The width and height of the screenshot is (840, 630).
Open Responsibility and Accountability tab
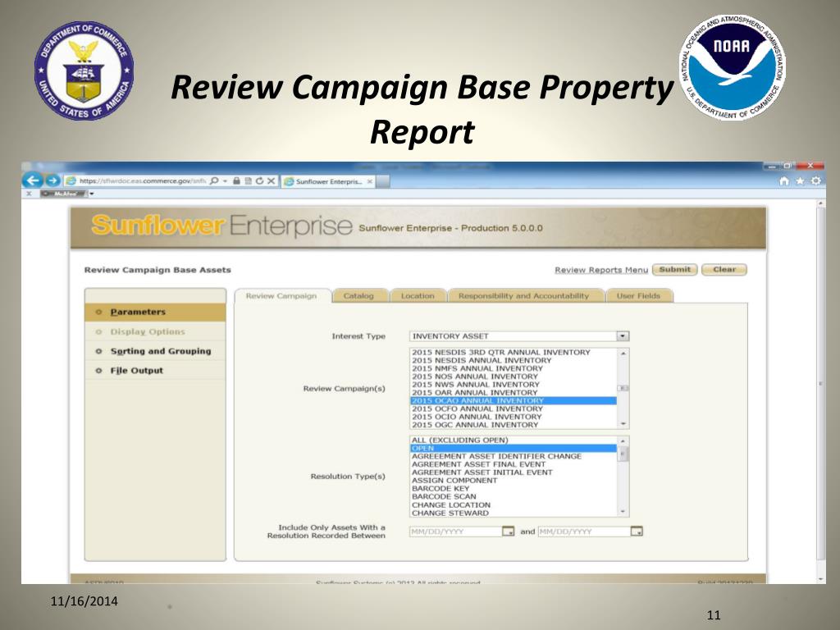[x=523, y=295]
